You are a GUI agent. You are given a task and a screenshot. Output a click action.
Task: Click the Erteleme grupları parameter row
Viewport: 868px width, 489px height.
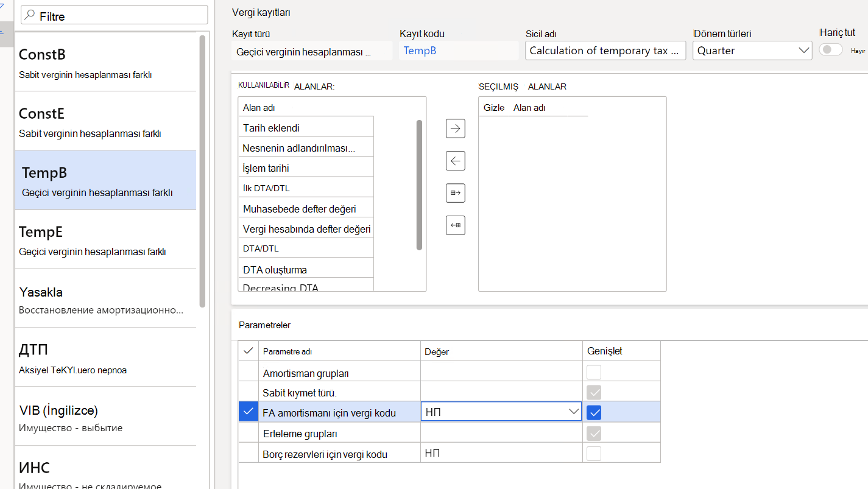(x=339, y=433)
